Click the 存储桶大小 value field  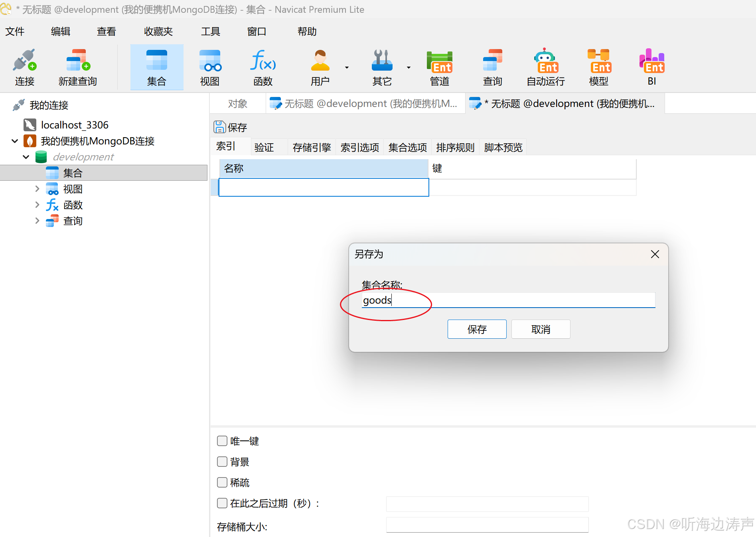(x=487, y=525)
